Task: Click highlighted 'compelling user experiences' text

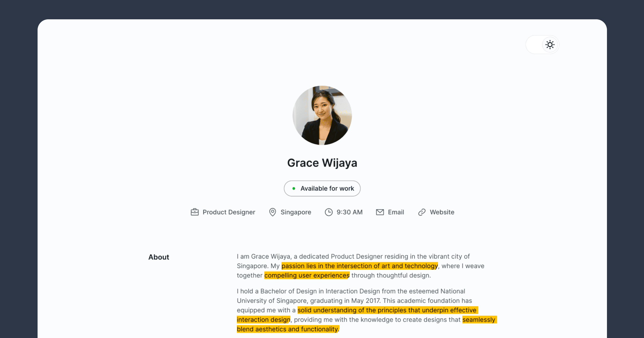Action: click(307, 275)
